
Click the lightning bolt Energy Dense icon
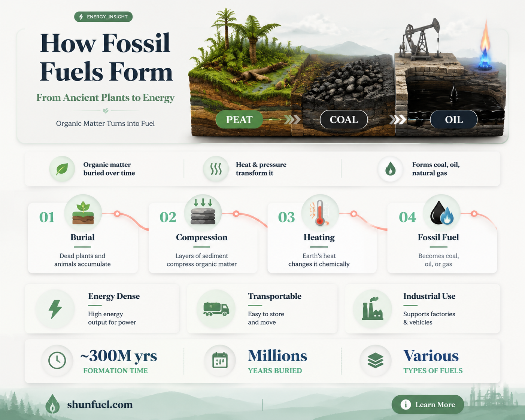(x=55, y=309)
